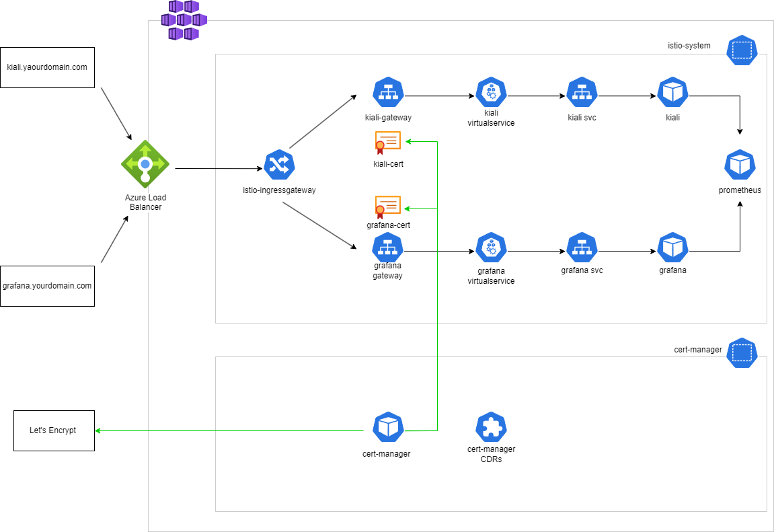Click the kiali virtualservice icon
The width and height of the screenshot is (774, 532).
491,91
